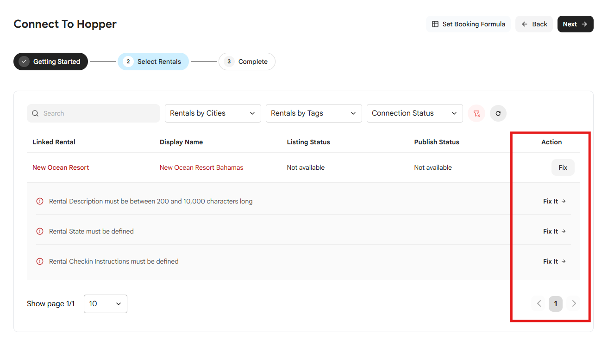Click the Publish Status column header
The image size is (614, 364).
437,142
